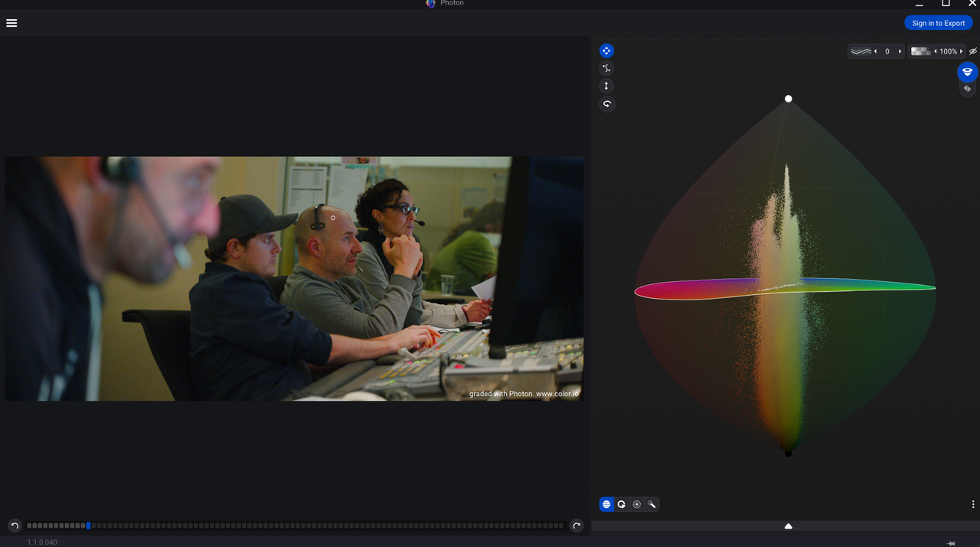Click the undo arrow button
Viewport: 980px width, 547px height.
pyautogui.click(x=14, y=526)
